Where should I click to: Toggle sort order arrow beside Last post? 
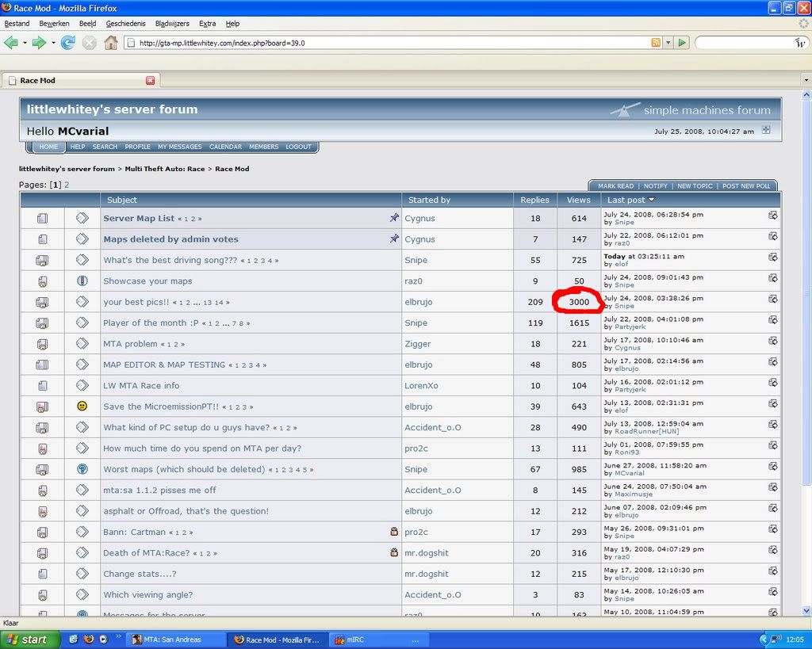652,199
